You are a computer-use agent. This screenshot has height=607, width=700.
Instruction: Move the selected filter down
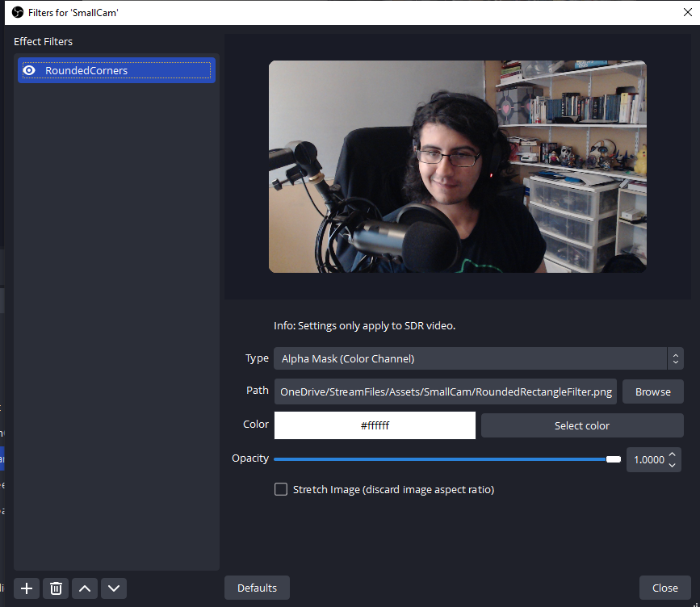113,588
